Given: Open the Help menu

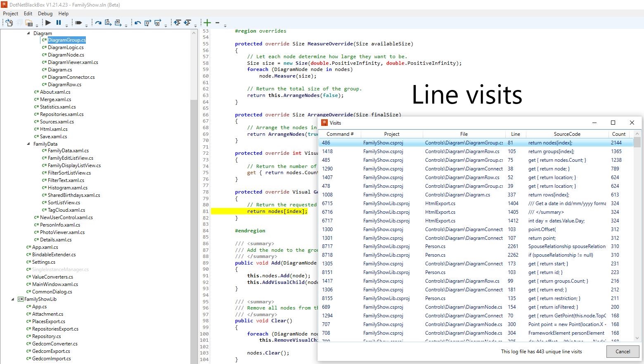Looking at the screenshot, I should tap(64, 14).
